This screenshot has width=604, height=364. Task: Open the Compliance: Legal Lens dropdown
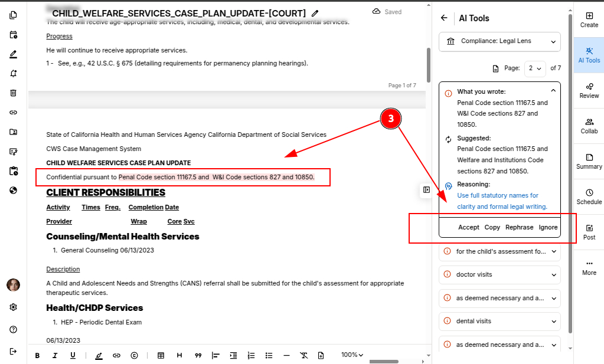(x=499, y=41)
